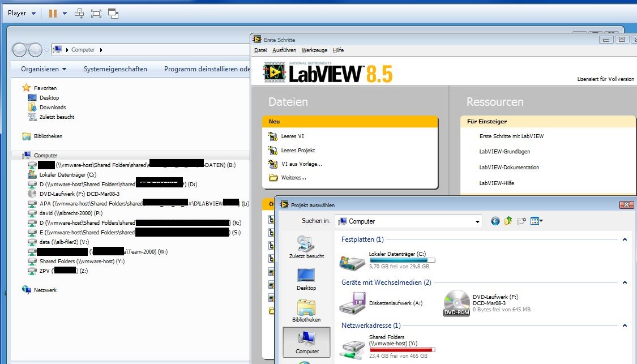637x364 pixels.
Task: Collapse the Netzwerkadresse (1) group
Action: (625, 326)
